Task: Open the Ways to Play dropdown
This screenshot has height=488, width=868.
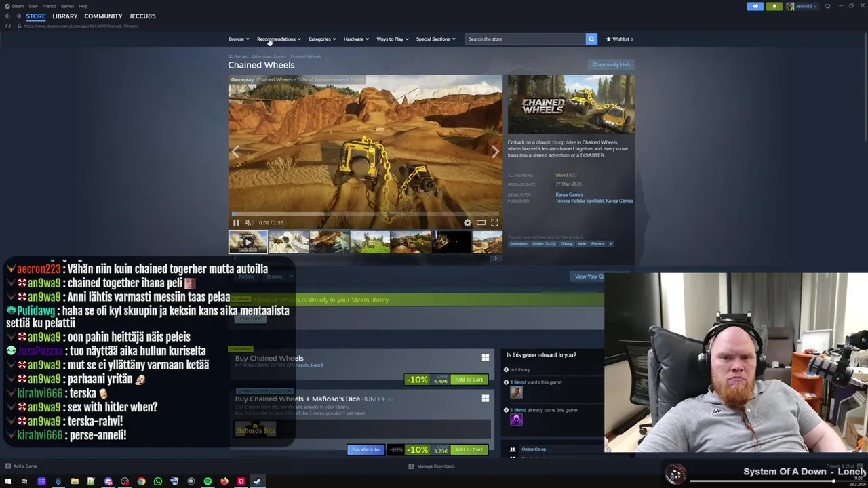Action: [393, 39]
